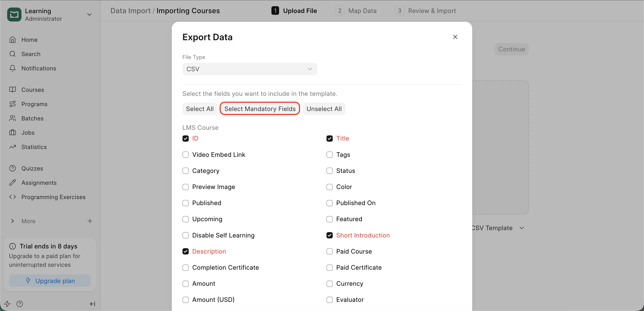Enable the Video Embed Link checkbox
This screenshot has height=311, width=644.
pos(186,155)
